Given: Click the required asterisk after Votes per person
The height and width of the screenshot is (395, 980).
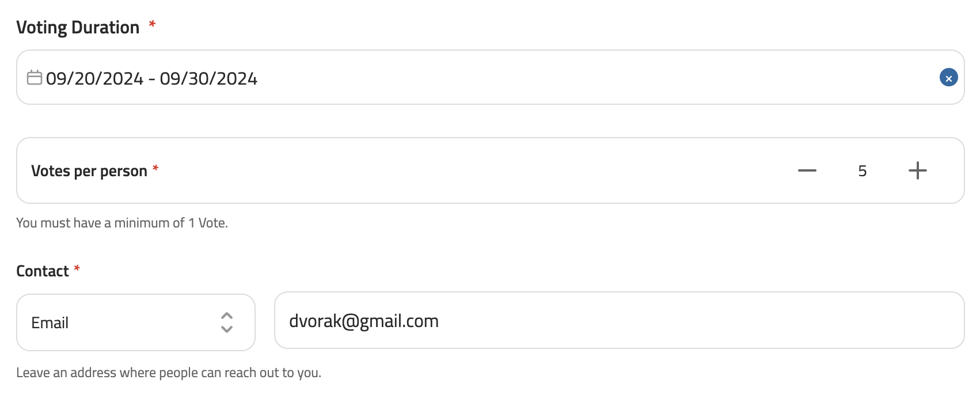Looking at the screenshot, I should [155, 169].
